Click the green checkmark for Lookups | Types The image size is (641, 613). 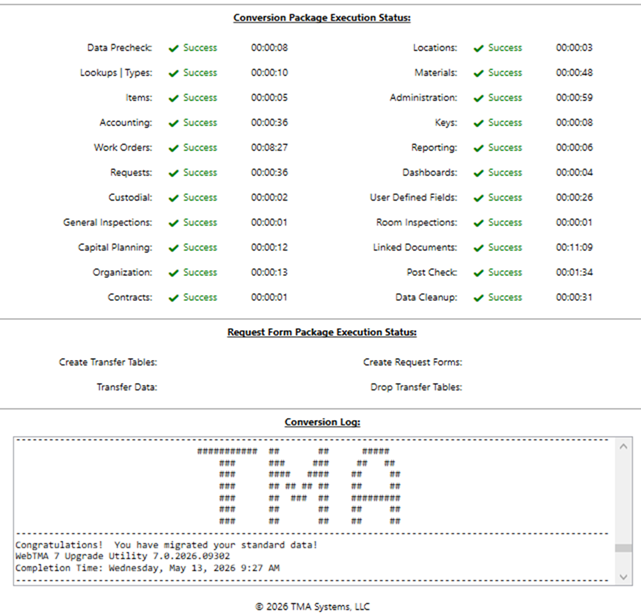pos(174,73)
